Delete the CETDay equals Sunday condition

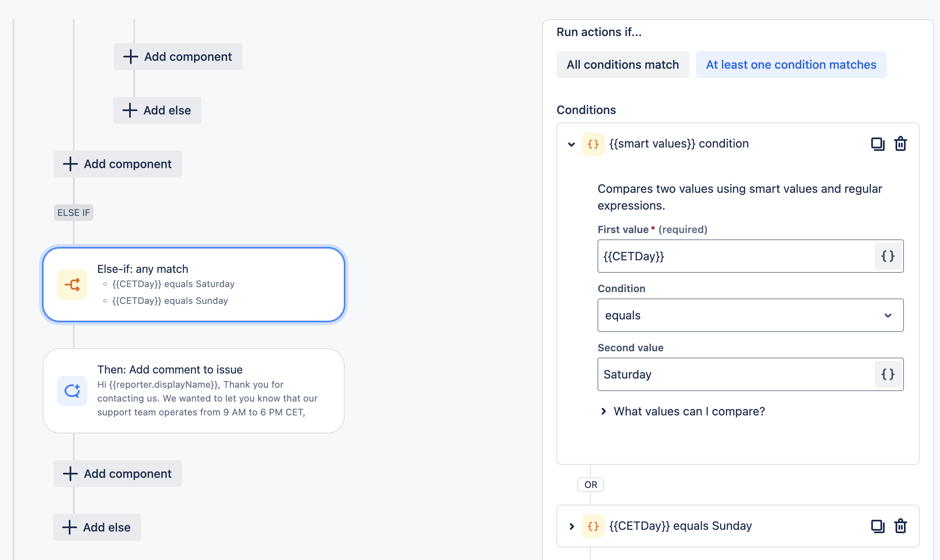point(900,526)
